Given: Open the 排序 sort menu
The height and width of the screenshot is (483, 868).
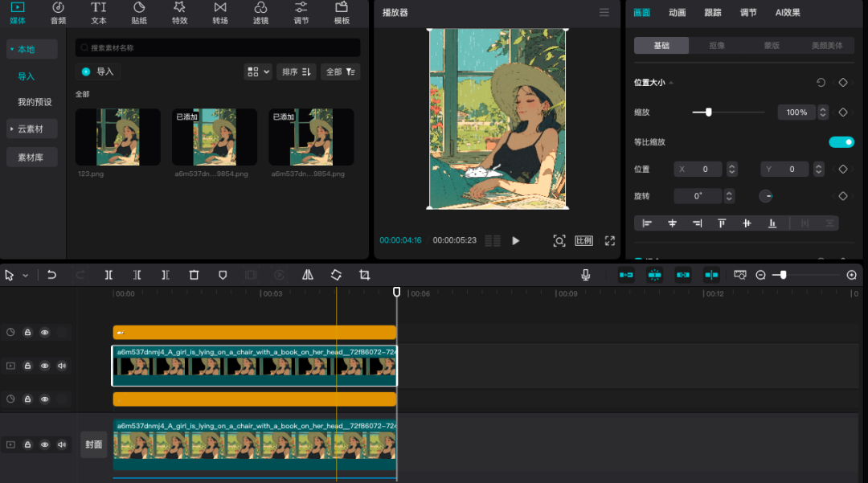Looking at the screenshot, I should pos(296,72).
